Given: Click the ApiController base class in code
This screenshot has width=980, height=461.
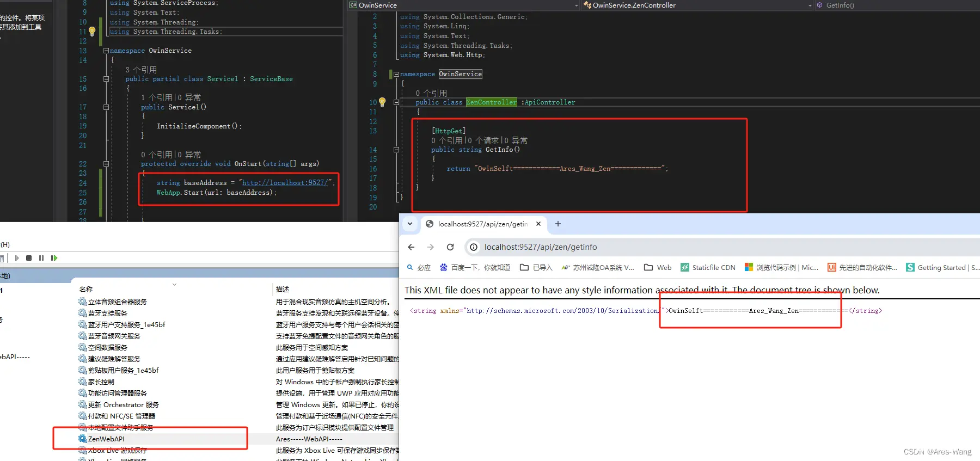Looking at the screenshot, I should 550,102.
